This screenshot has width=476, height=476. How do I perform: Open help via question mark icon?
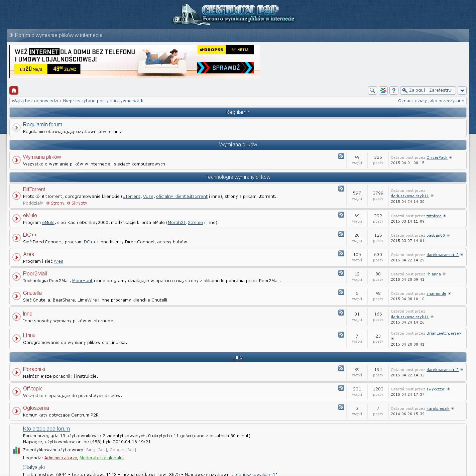394,90
